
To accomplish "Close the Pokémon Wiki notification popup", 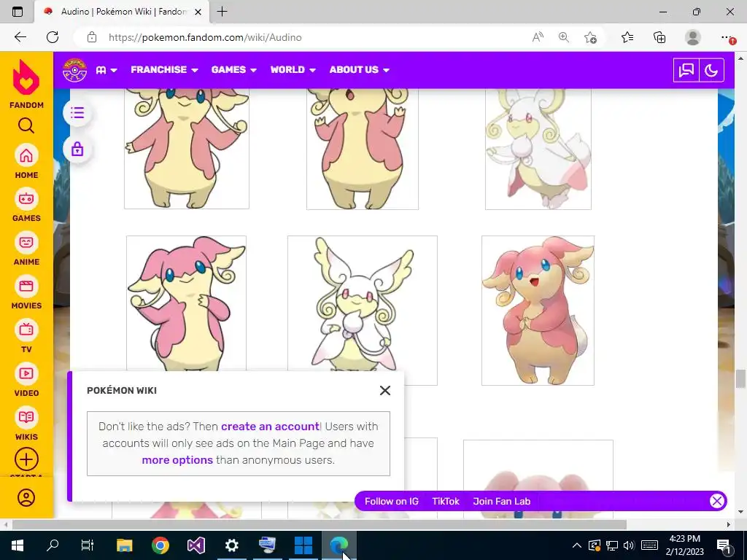I will [385, 391].
